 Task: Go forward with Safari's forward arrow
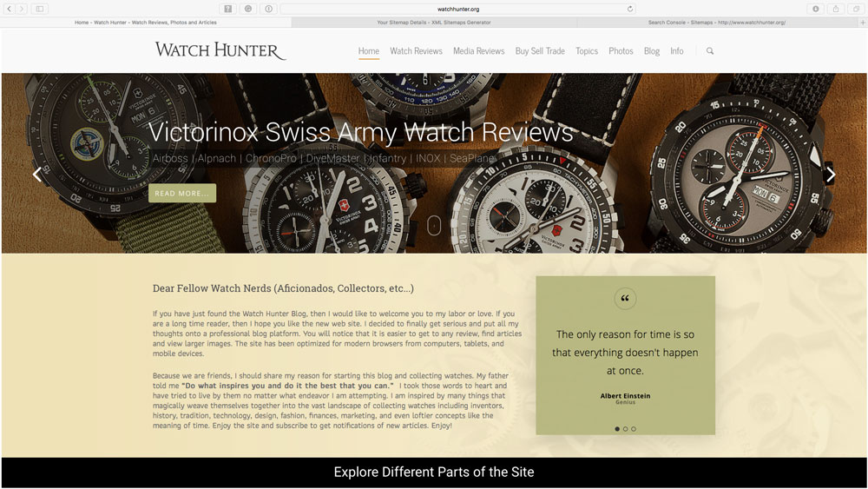coord(22,9)
